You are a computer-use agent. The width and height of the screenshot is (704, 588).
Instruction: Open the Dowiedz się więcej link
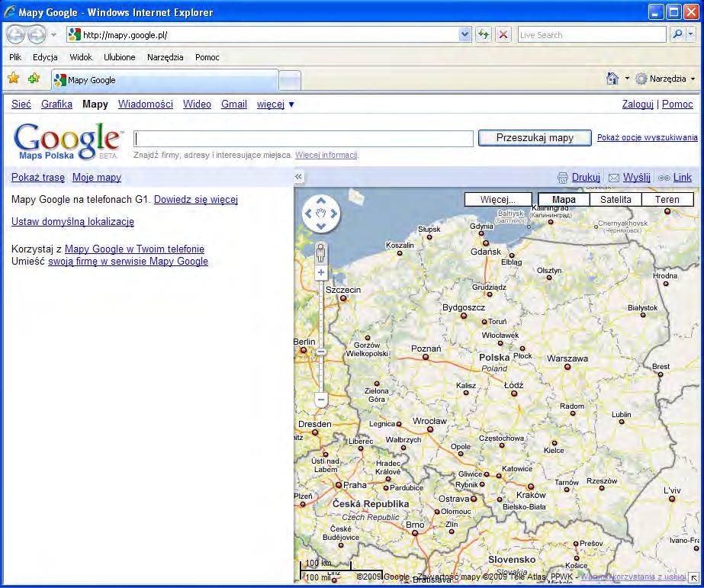(x=196, y=199)
